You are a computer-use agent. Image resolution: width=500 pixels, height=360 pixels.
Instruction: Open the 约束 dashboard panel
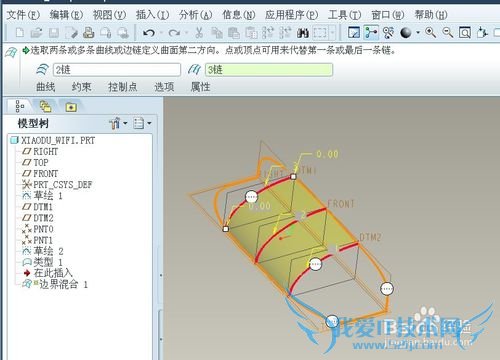[x=82, y=87]
